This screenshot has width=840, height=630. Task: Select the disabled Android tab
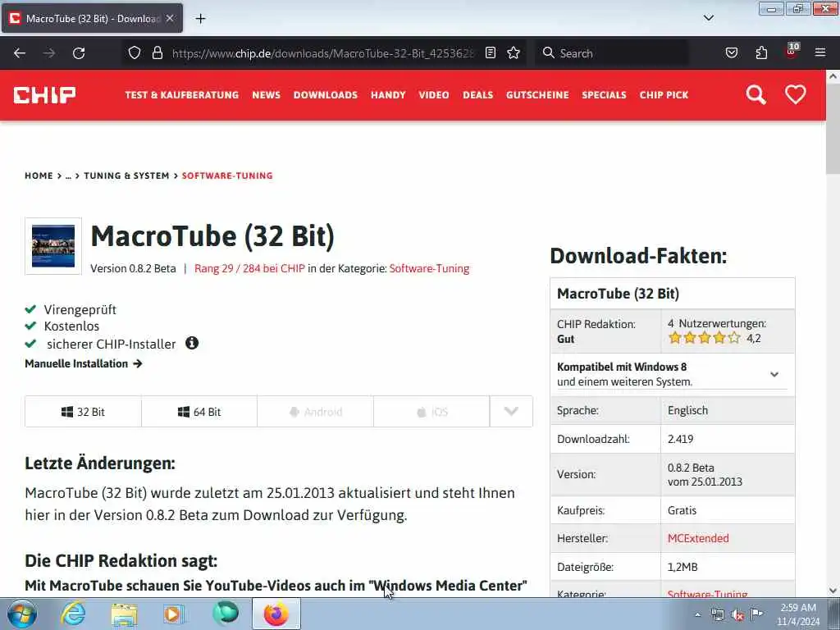tap(316, 412)
